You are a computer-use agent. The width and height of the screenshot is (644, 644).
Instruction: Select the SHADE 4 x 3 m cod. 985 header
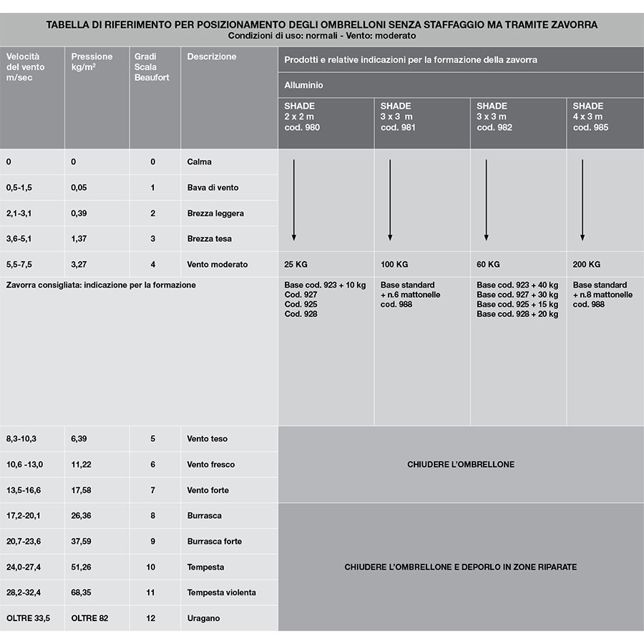[605, 123]
